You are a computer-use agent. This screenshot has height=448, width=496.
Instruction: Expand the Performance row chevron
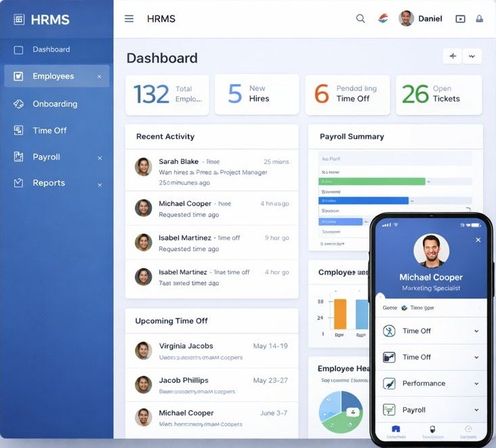coord(476,384)
